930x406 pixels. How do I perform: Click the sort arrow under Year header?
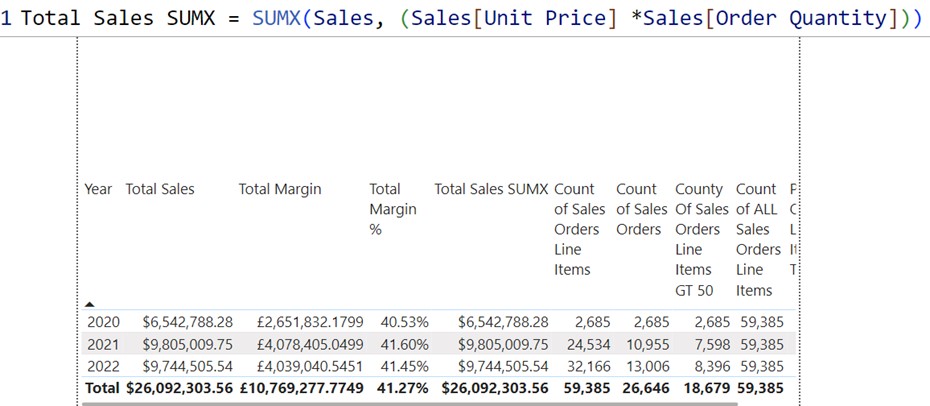[x=92, y=302]
